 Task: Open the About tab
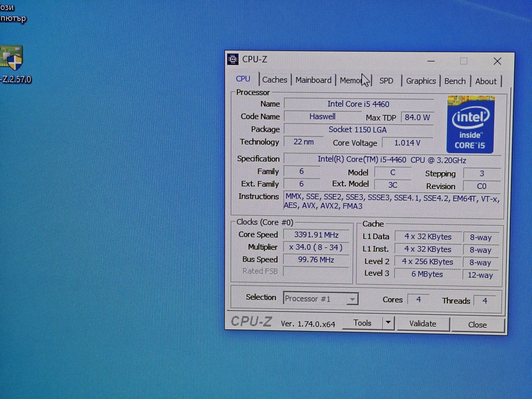pyautogui.click(x=486, y=81)
